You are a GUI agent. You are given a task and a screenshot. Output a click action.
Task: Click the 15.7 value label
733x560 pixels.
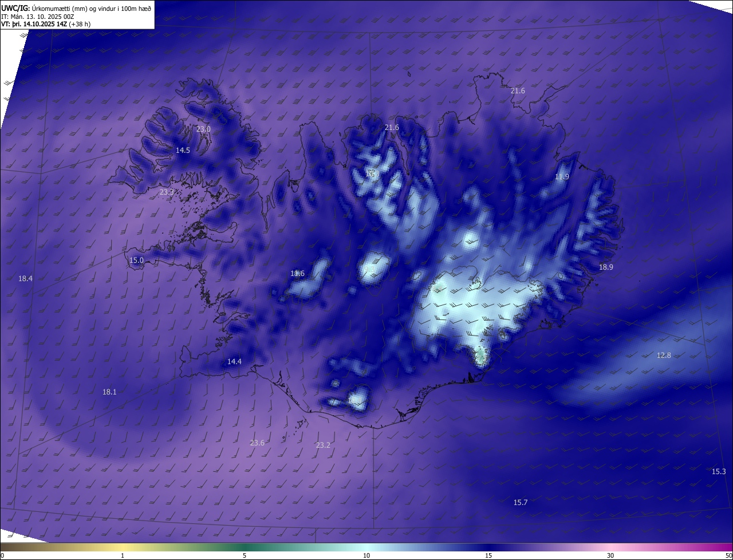click(520, 503)
